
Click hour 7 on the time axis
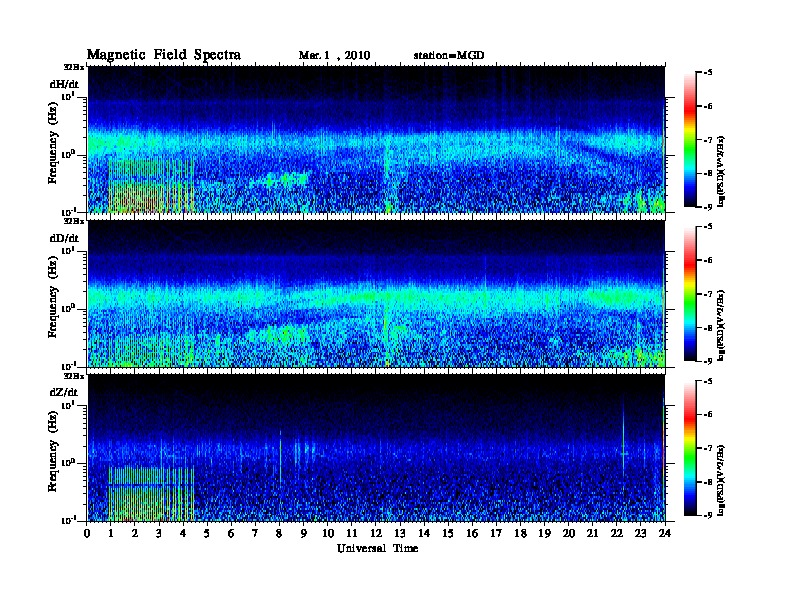[255, 533]
